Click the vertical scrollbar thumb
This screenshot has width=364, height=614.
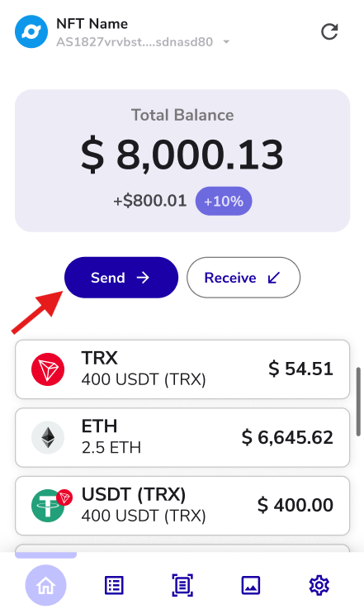(358, 402)
